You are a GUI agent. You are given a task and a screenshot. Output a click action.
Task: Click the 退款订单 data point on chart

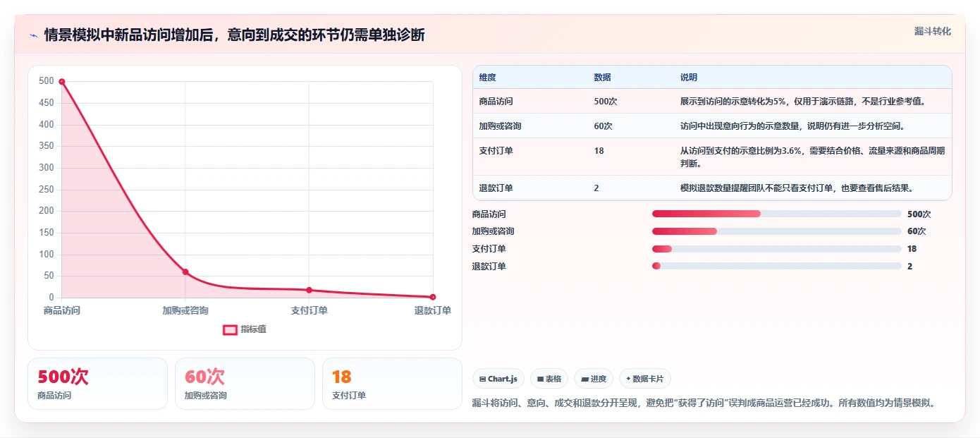(433, 297)
